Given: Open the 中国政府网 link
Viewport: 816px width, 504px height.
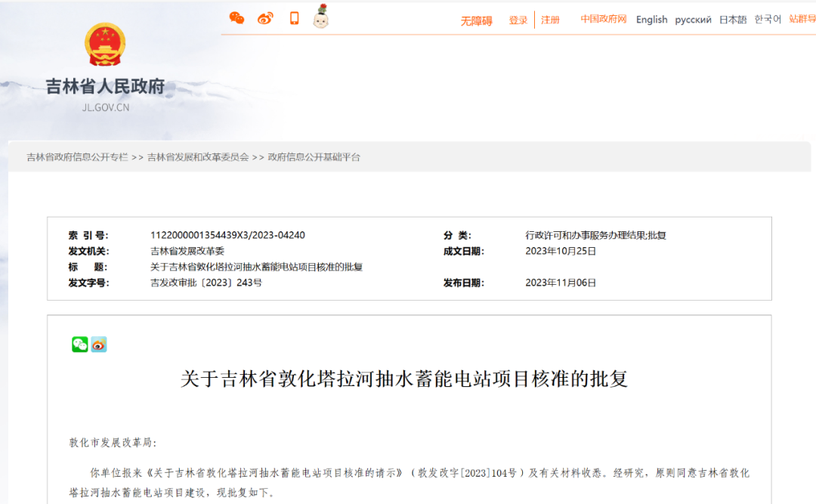Looking at the screenshot, I should 604,20.
